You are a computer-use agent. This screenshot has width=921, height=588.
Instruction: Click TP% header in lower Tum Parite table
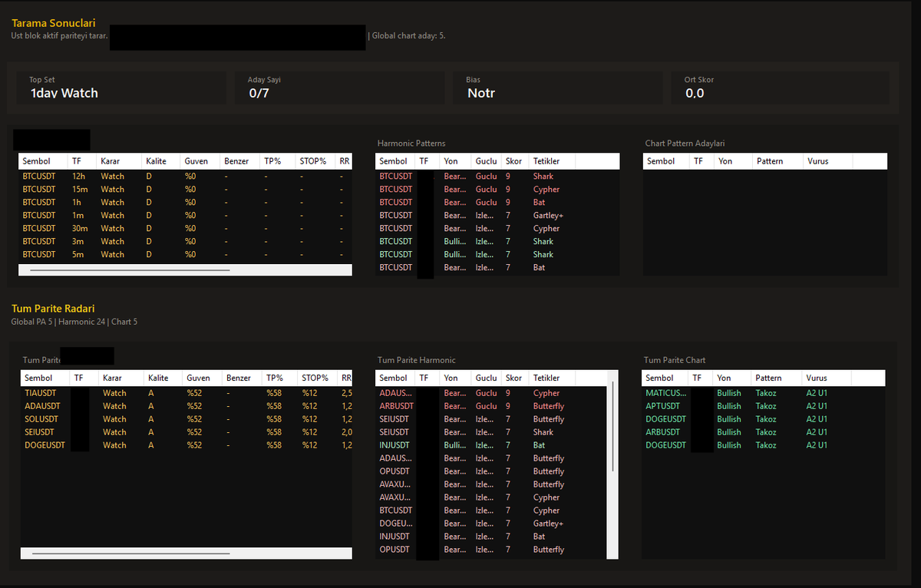pos(279,378)
